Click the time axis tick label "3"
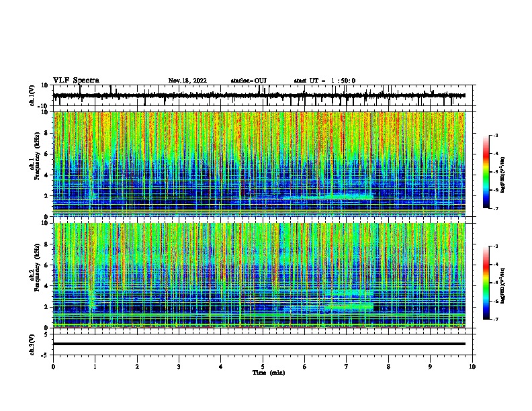Screen dimensions: 532x411 coord(179,367)
